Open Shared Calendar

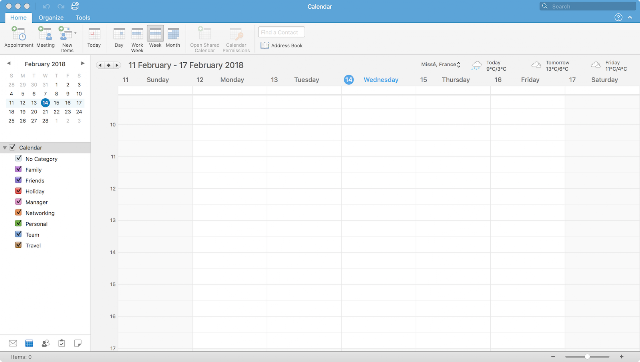204,39
